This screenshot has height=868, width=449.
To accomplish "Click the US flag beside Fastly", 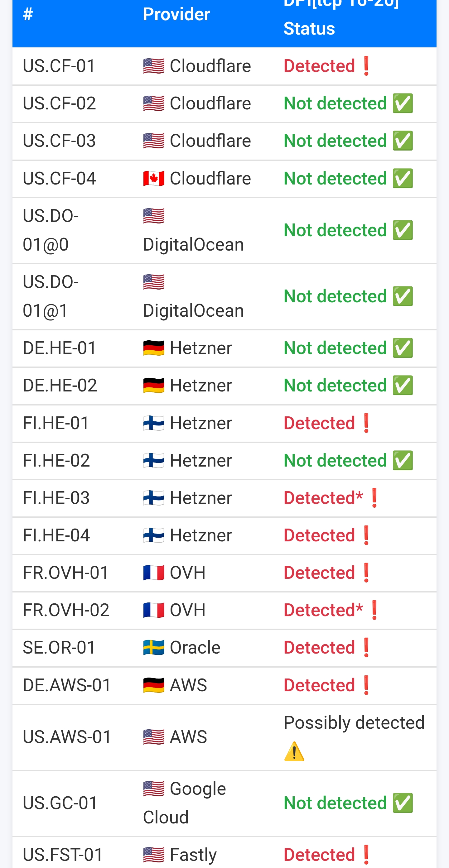I will point(154,855).
